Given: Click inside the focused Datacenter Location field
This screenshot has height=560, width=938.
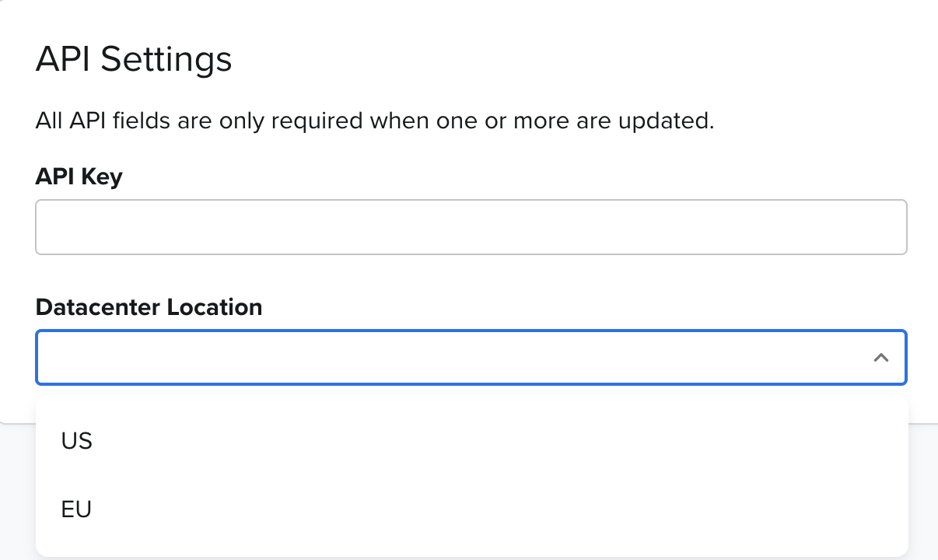Looking at the screenshot, I should [x=451, y=358].
